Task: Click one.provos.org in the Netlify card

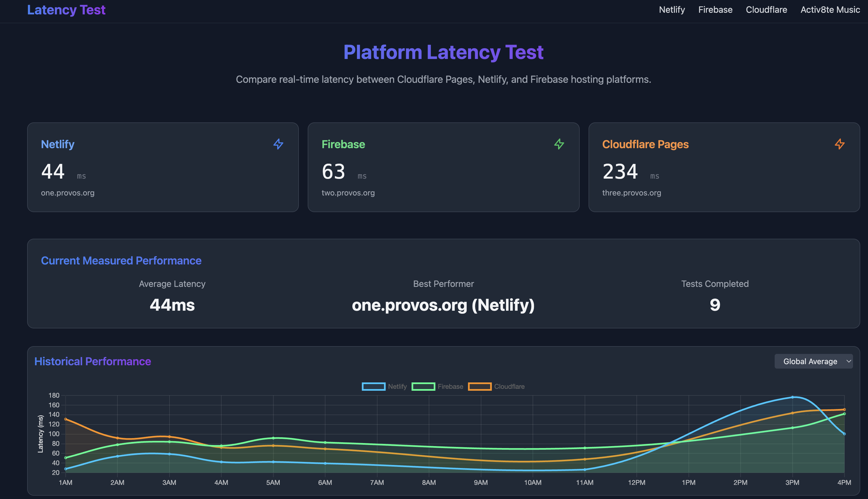Action: coord(68,193)
